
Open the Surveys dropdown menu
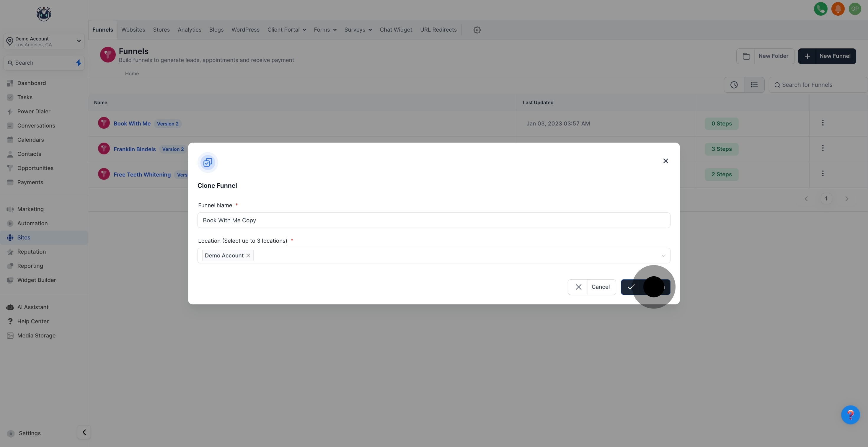(x=358, y=30)
